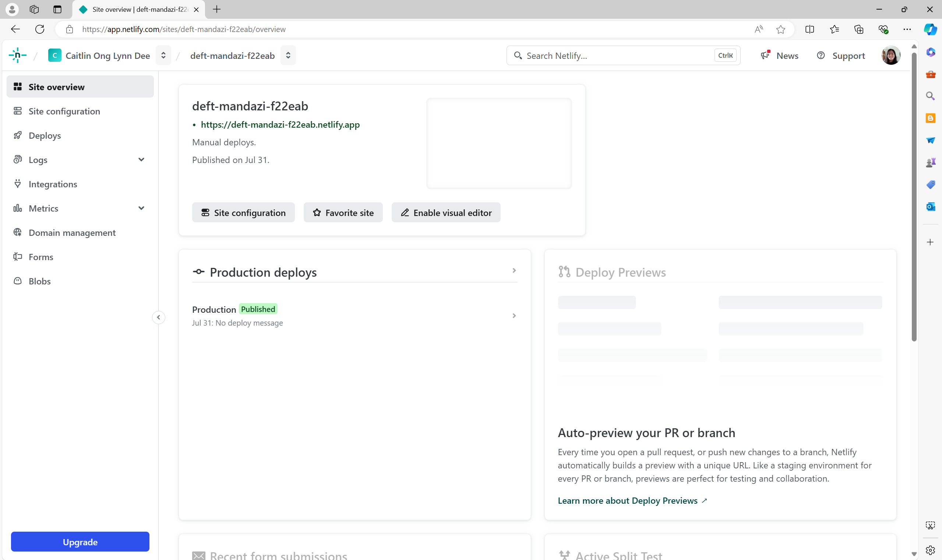This screenshot has height=560, width=942.
Task: Click the page vertical scrollbar
Action: 914,196
